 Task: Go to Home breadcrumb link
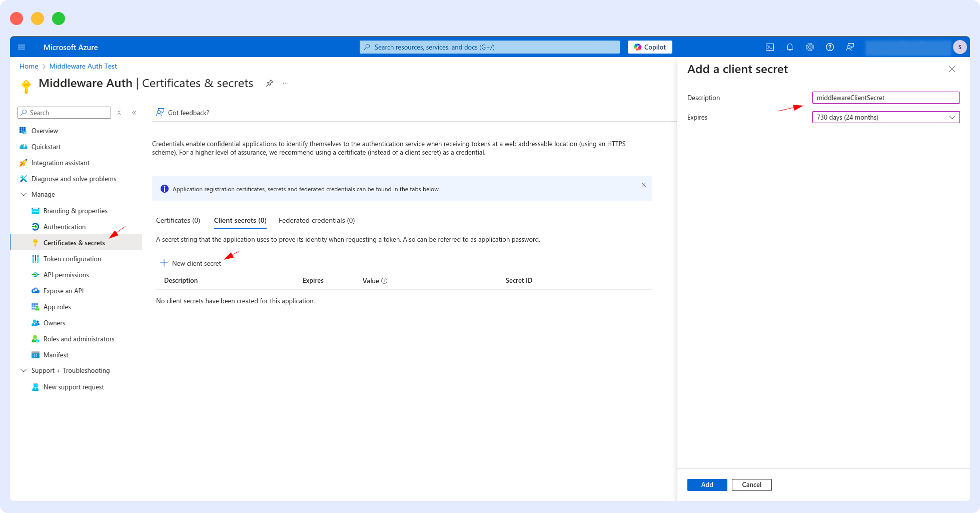[29, 66]
